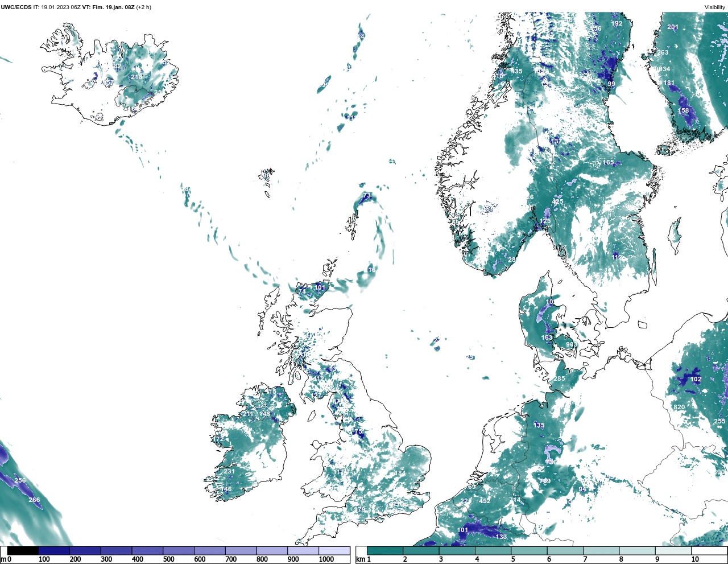Image resolution: width=728 pixels, height=564 pixels.
Task: Click the '184' value over eastern England
Action: pos(400,474)
